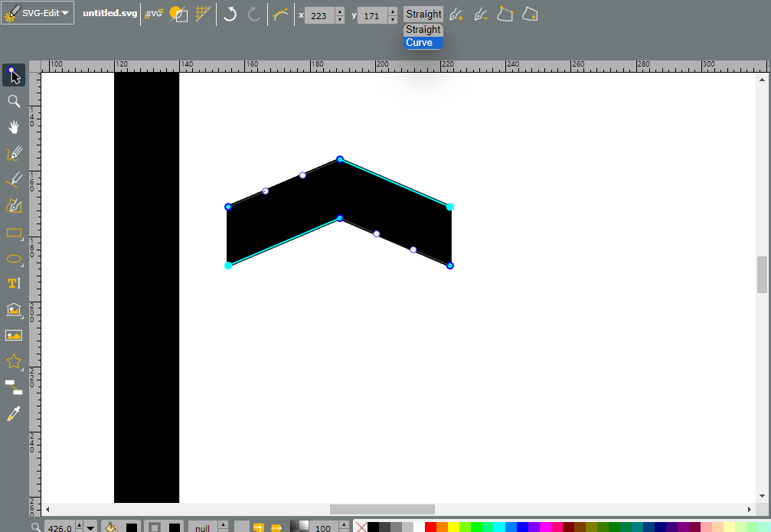The image size is (771, 532).
Task: Click the Undo arrow
Action: 230,15
